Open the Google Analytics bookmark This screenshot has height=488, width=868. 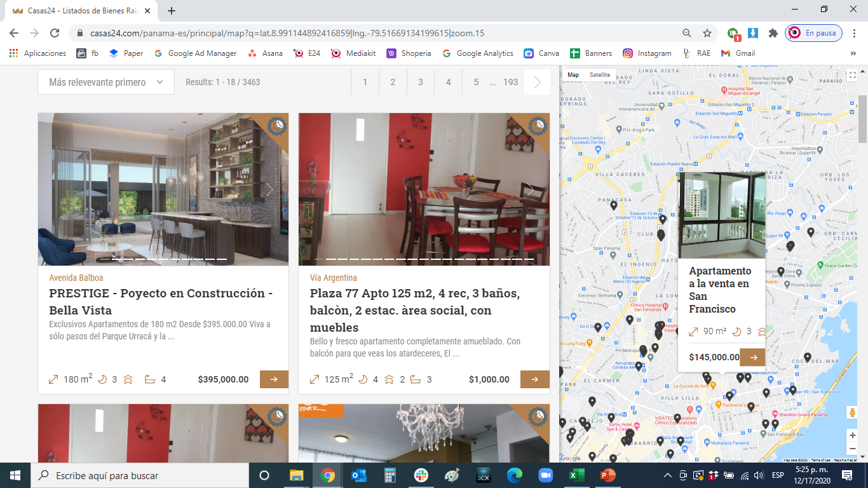click(478, 53)
